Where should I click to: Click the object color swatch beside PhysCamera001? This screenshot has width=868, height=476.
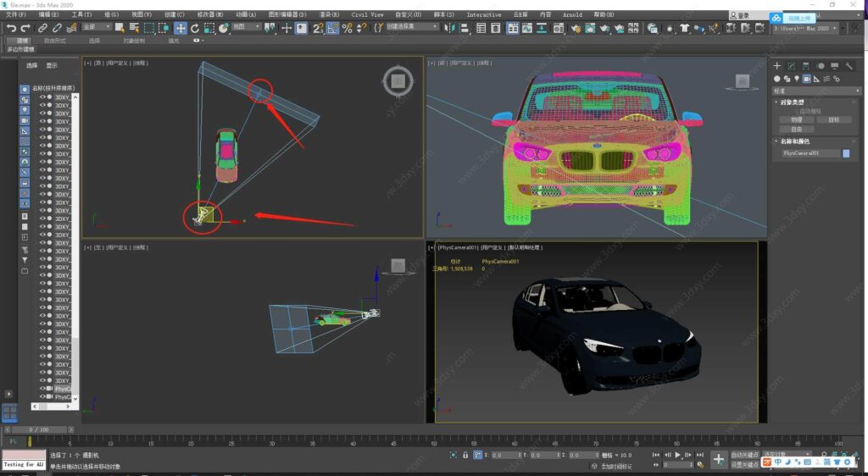click(846, 153)
